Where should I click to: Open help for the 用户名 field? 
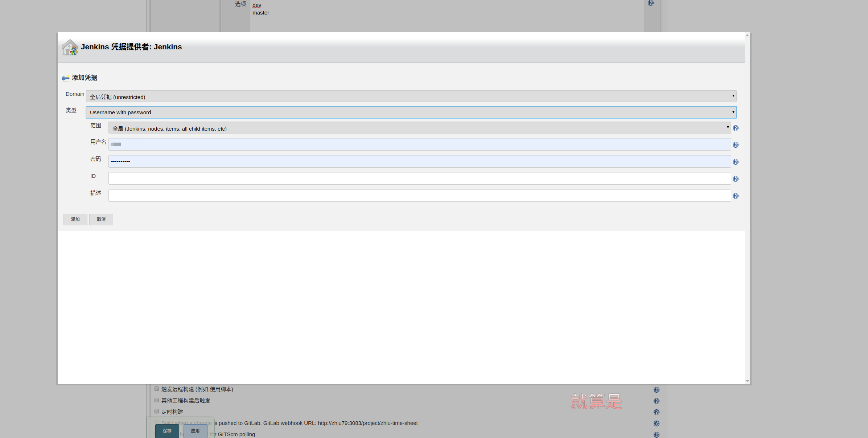tap(736, 145)
